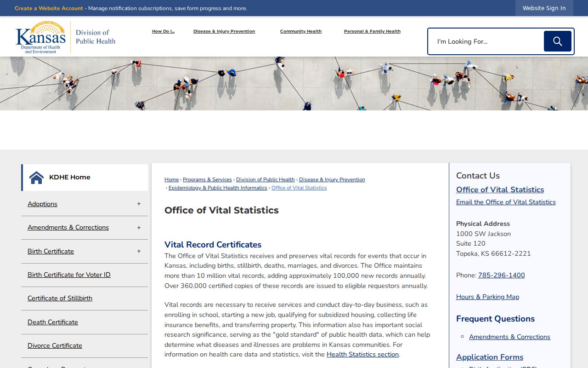
Task: Open the Community Health menu
Action: click(301, 31)
